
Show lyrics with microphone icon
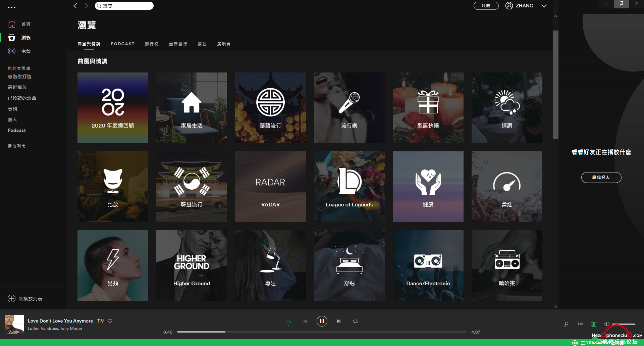tap(566, 324)
